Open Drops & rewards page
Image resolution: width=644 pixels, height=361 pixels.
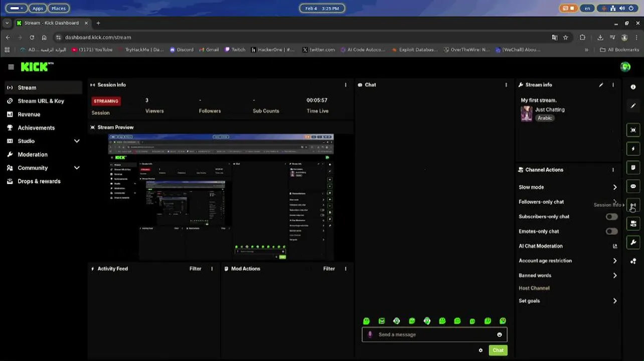coord(43,182)
